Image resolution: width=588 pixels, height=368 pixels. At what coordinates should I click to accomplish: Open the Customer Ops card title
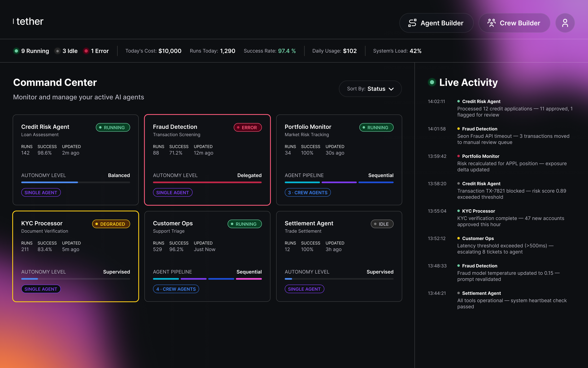[173, 223]
